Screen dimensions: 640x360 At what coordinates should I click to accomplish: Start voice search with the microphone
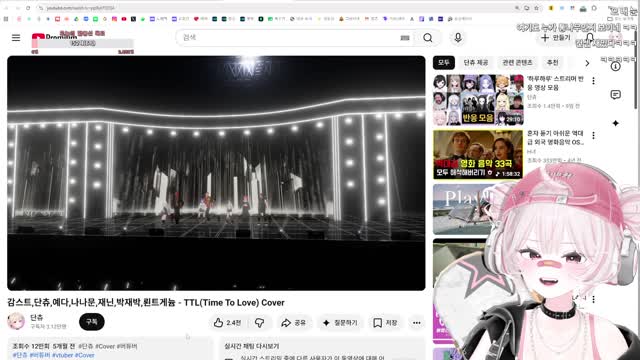coord(458,38)
